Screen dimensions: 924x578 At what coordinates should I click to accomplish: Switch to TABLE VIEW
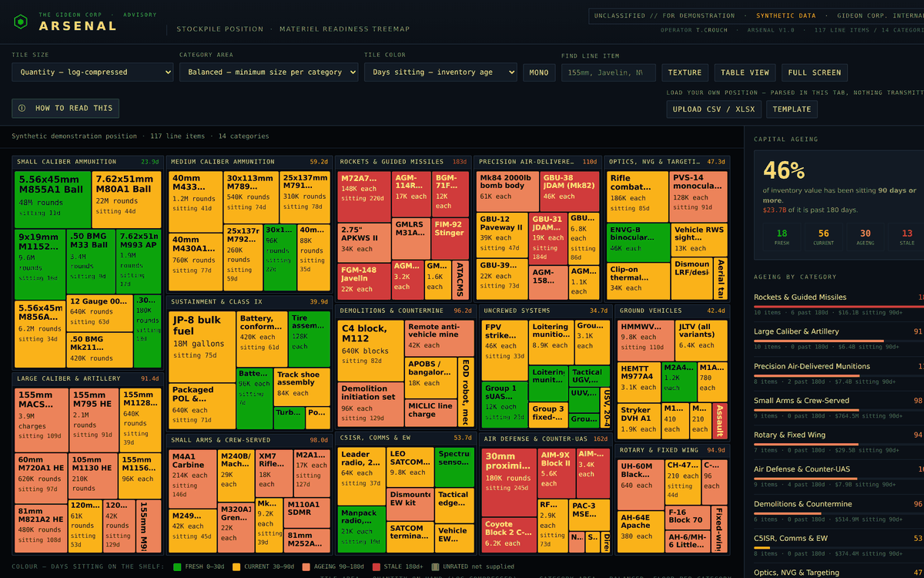pyautogui.click(x=745, y=72)
